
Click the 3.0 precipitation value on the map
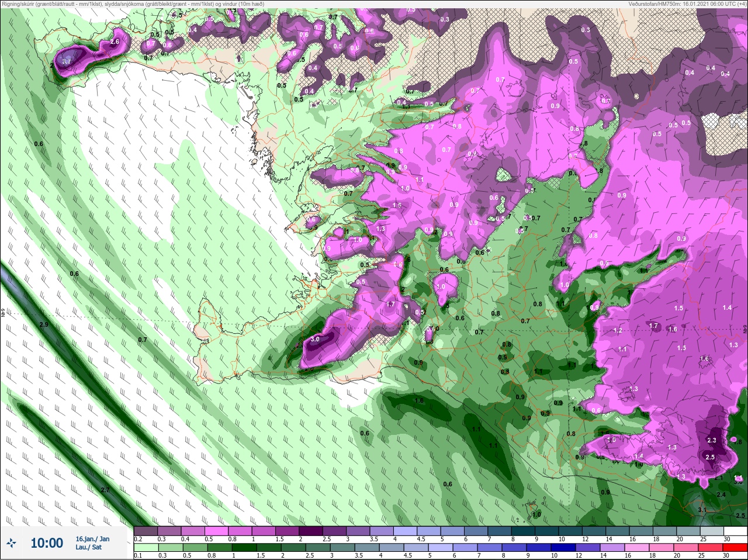(315, 339)
